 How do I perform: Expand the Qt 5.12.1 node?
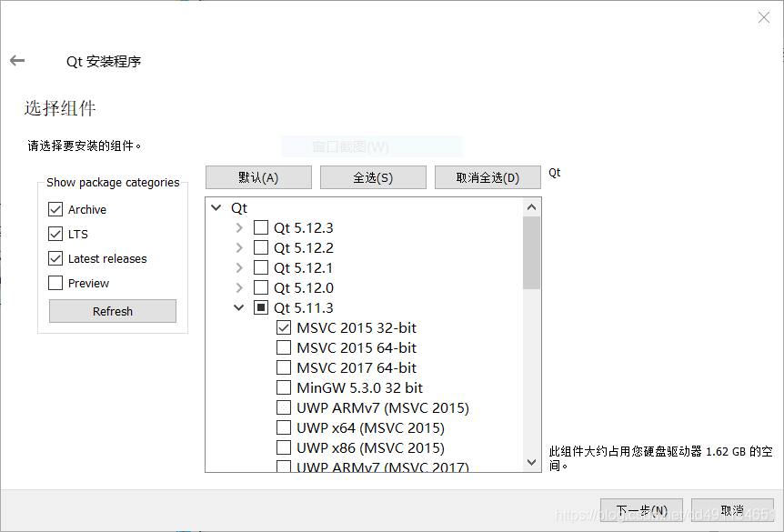pyautogui.click(x=239, y=267)
